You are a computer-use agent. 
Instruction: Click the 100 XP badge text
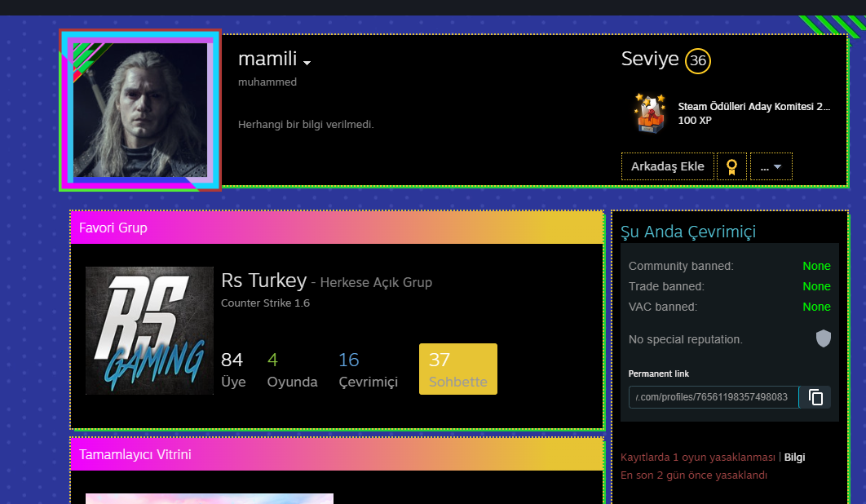point(695,121)
